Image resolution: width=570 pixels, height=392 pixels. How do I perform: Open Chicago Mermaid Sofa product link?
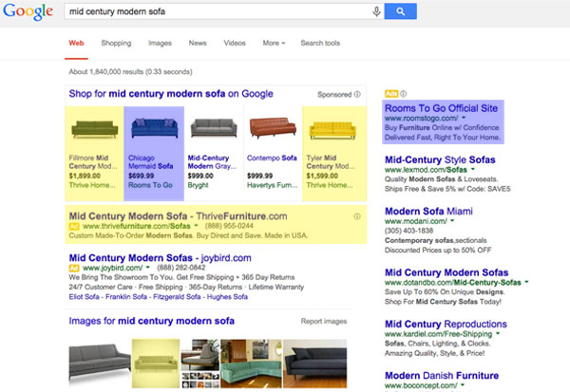pos(150,162)
